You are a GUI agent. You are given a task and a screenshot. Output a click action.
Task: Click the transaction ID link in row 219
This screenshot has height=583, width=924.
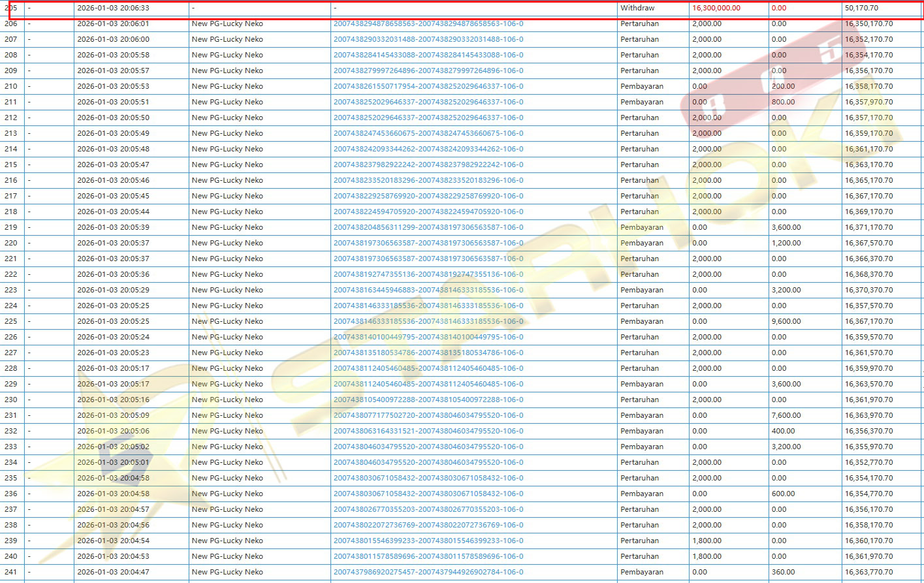click(428, 227)
